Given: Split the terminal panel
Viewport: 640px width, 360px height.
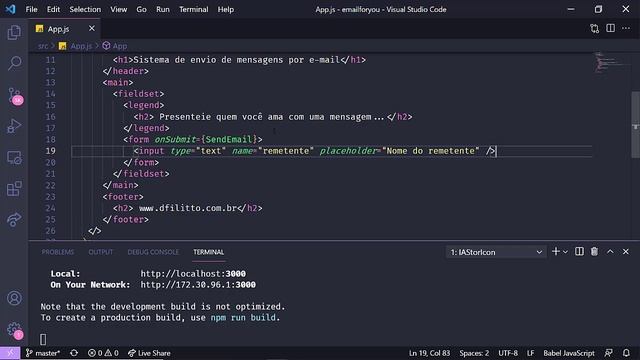Looking at the screenshot, I should click(x=579, y=251).
